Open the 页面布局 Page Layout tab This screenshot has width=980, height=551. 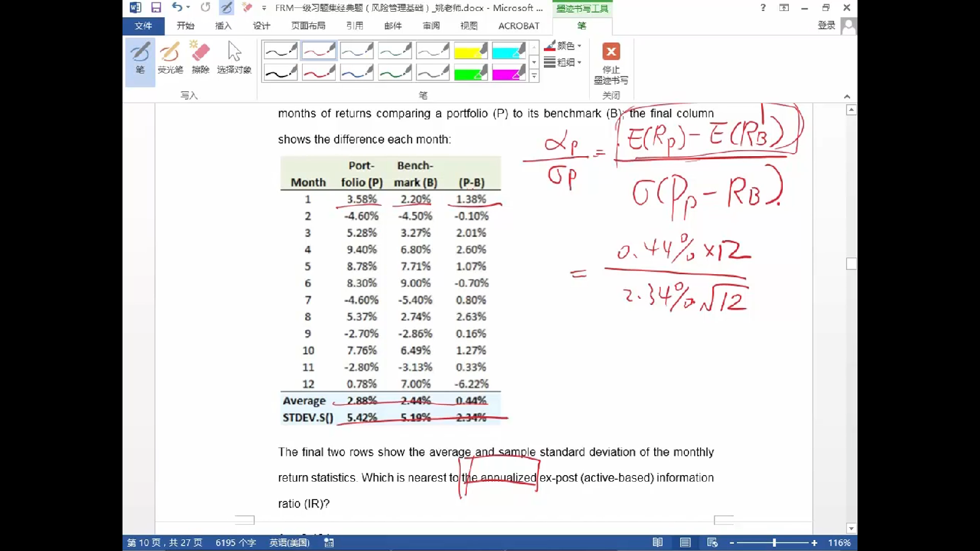308,26
